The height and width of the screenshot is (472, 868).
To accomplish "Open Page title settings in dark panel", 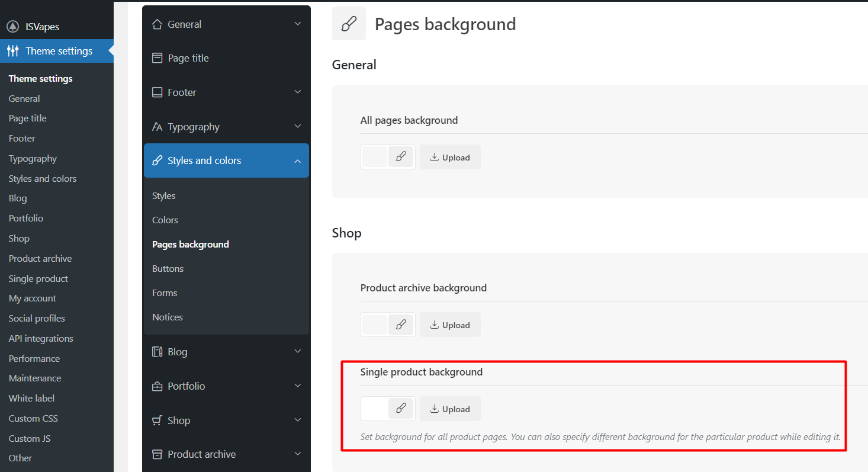I will click(x=226, y=58).
